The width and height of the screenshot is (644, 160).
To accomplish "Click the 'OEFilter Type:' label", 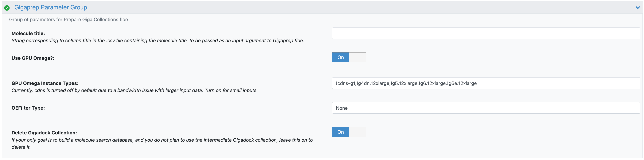I will click(x=28, y=108).
